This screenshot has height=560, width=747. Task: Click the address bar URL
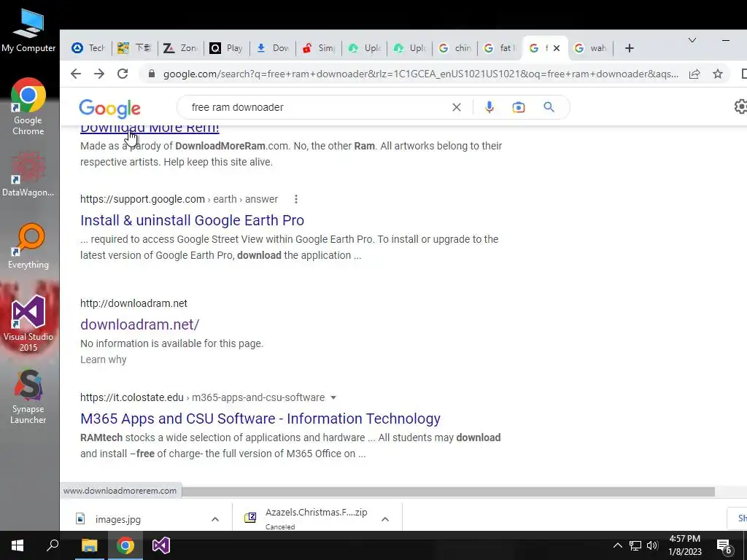tap(421, 74)
